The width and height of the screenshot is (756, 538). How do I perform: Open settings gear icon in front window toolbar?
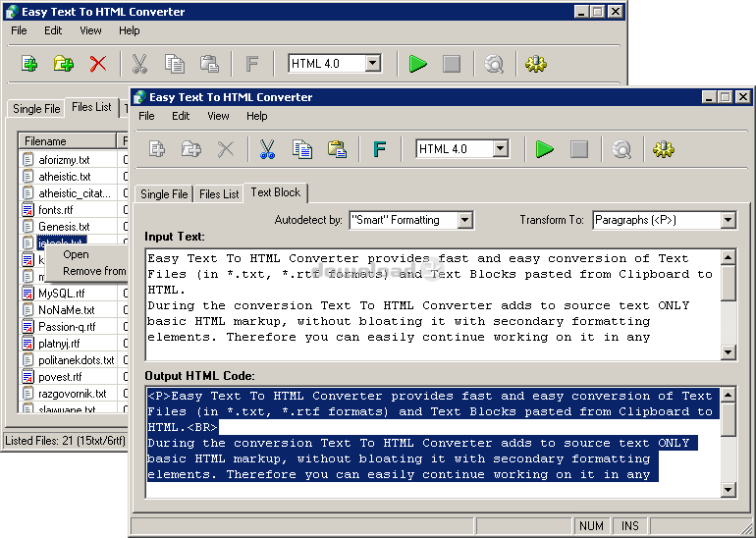665,149
